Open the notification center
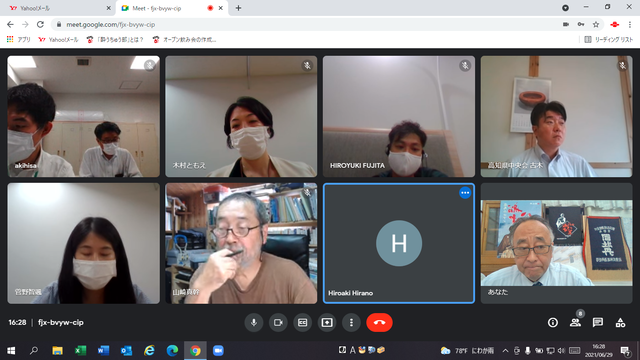This screenshot has width=640, height=360. (625, 351)
